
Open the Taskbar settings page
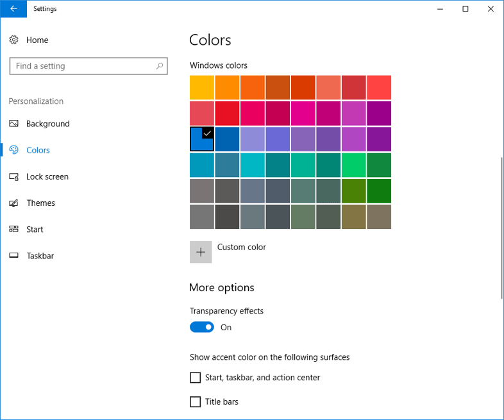coord(40,256)
